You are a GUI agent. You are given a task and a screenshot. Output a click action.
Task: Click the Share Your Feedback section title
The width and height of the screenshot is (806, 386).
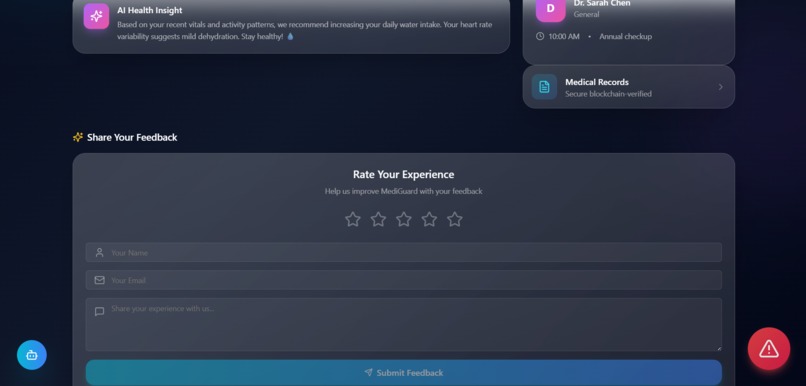132,137
